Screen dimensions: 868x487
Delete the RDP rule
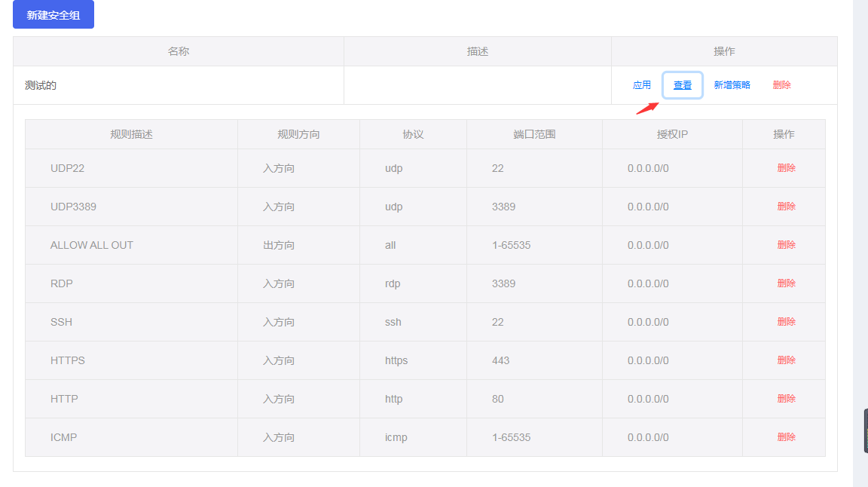tap(786, 283)
